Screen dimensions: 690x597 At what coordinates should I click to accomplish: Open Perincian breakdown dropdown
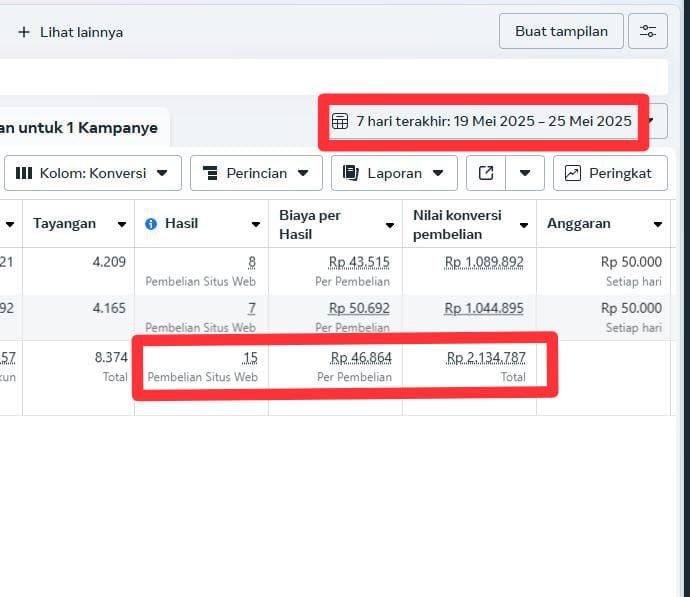[x=256, y=173]
